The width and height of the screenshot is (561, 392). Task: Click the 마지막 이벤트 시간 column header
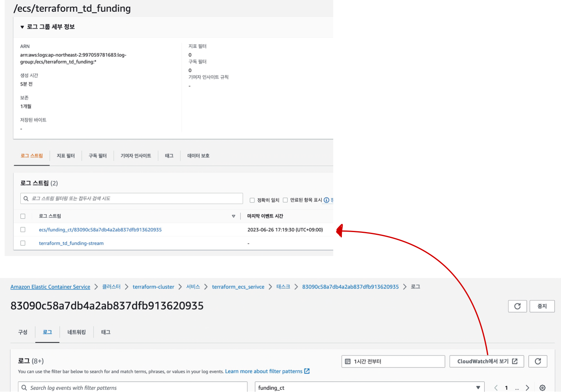(x=265, y=216)
